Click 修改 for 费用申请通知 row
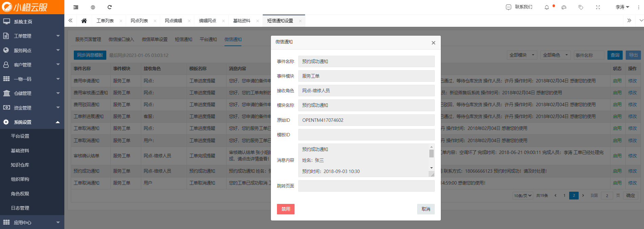644x229 pixels. pos(632,81)
